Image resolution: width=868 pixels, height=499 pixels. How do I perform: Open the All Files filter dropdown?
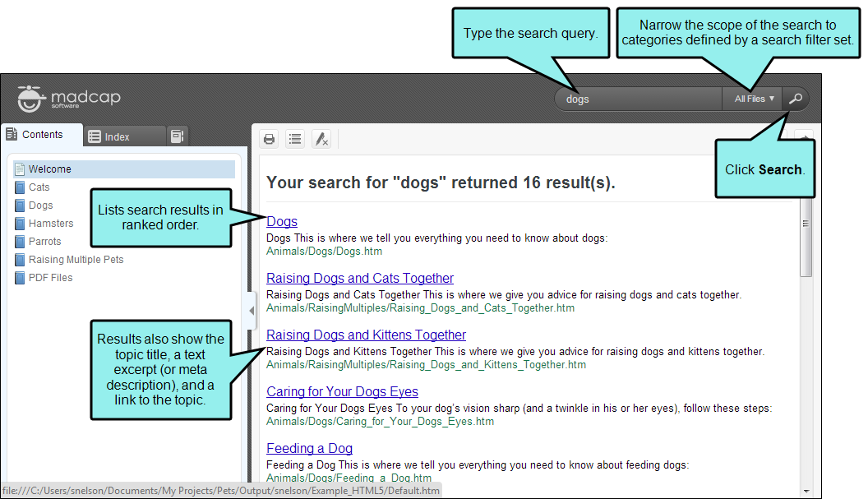pos(753,99)
